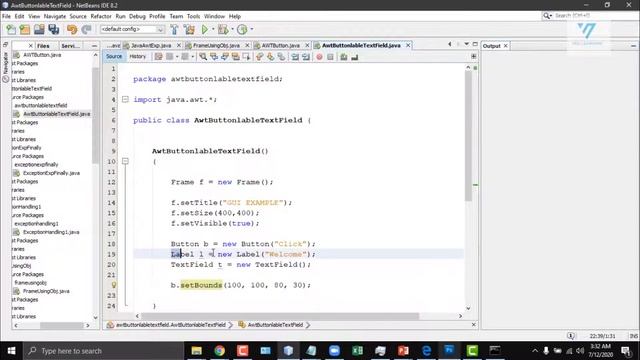The width and height of the screenshot is (640, 360).
Task: Open the Source menu
Action: pyautogui.click(x=78, y=16)
